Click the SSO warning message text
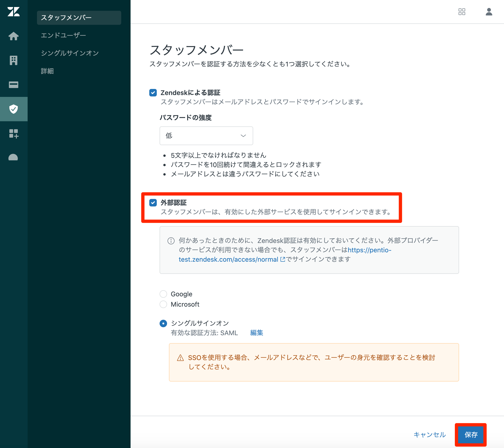Viewport: 504px width, 448px height. 311,362
